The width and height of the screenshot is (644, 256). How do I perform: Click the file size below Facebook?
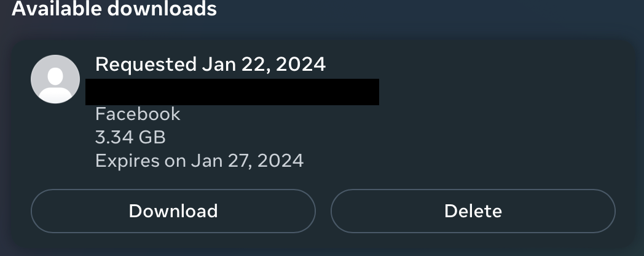(x=130, y=137)
